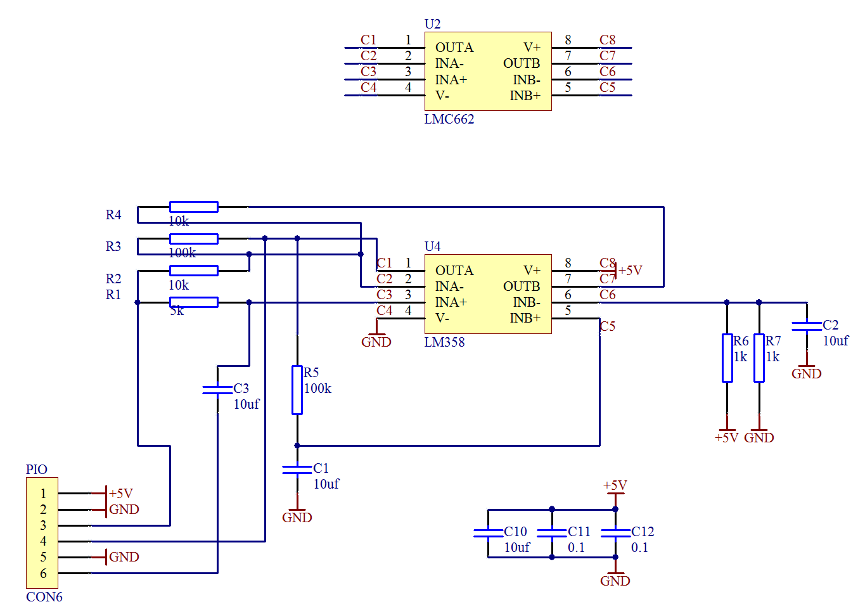This screenshot has width=858, height=616.
Task: Click the capacitor symbol next to C2 10uf
Action: click(807, 326)
